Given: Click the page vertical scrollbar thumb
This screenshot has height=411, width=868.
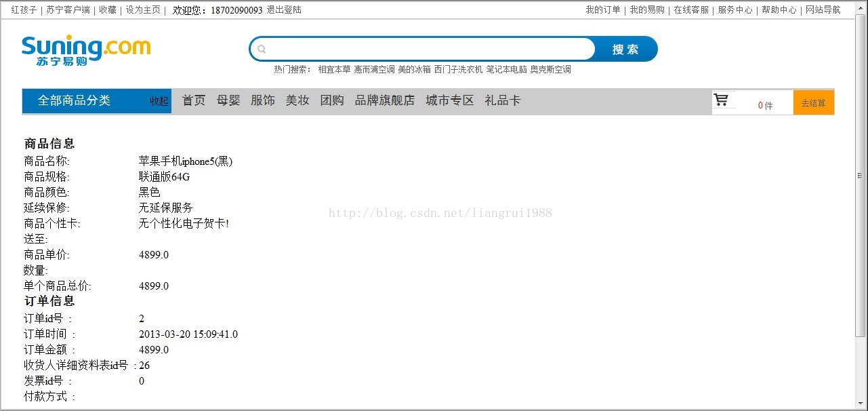Looking at the screenshot, I should pyautogui.click(x=861, y=175).
